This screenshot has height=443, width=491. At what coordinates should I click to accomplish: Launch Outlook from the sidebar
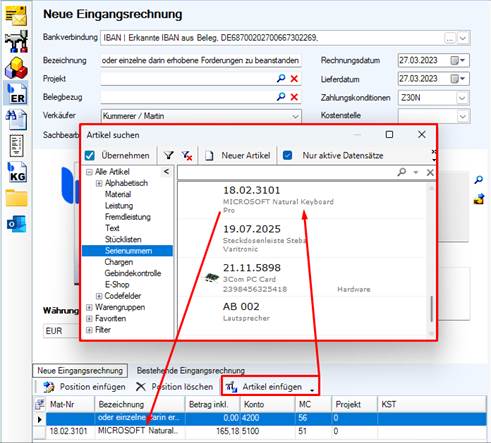[x=17, y=224]
